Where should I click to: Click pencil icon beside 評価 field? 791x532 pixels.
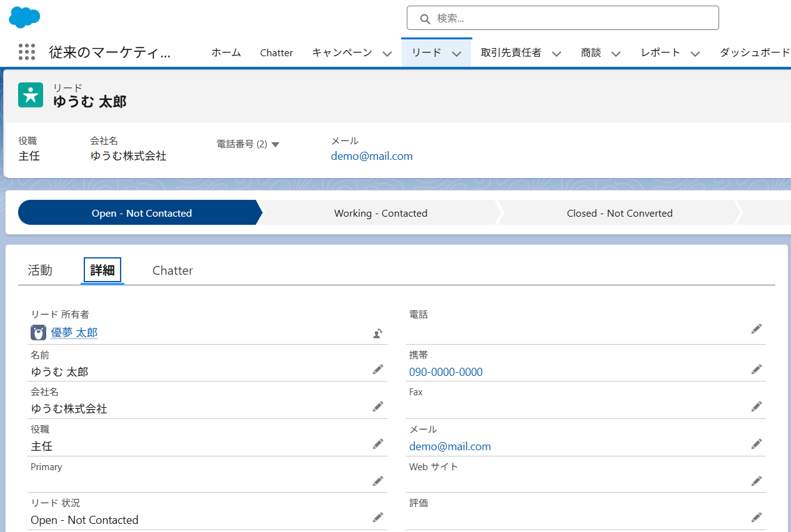tap(757, 517)
